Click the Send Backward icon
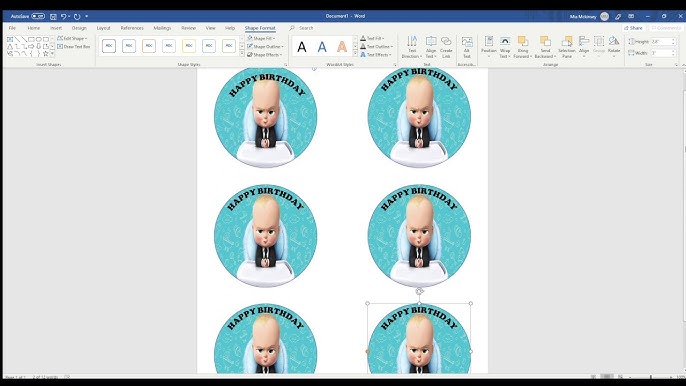 545,42
